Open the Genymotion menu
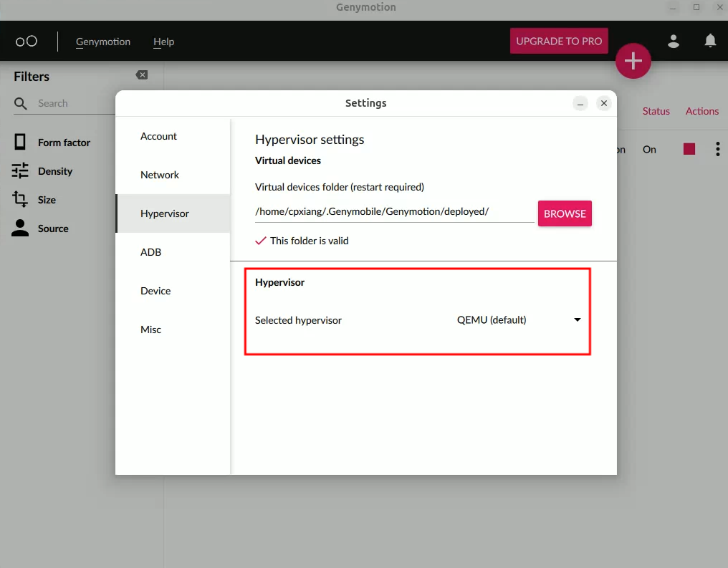 [x=103, y=42]
